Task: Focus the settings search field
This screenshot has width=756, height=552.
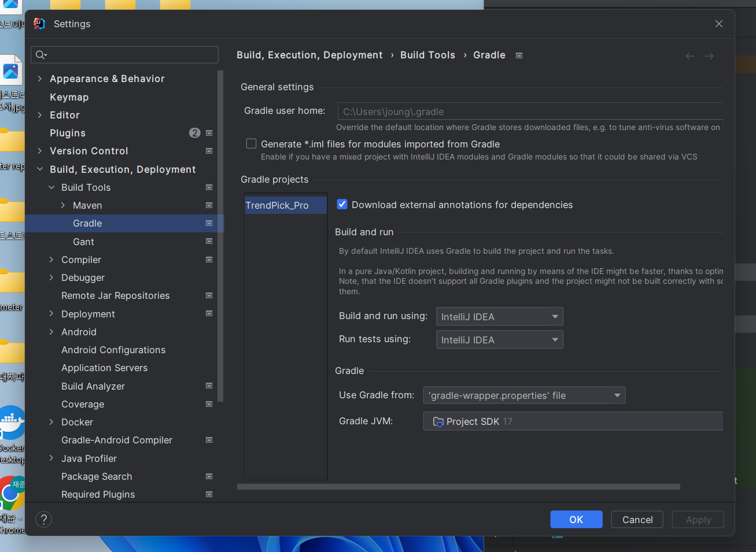Action: tap(124, 55)
